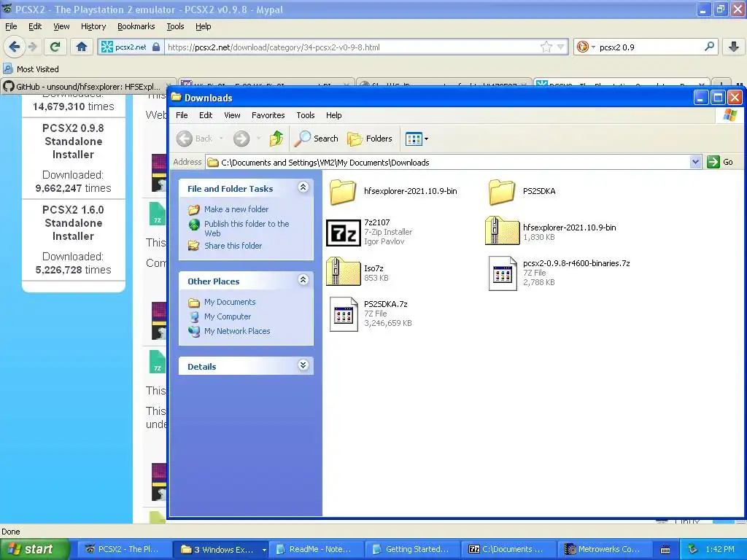747x560 pixels.
Task: Select the hfsexplorer-2021.10.9-bin zip archive icon
Action: 502,231
